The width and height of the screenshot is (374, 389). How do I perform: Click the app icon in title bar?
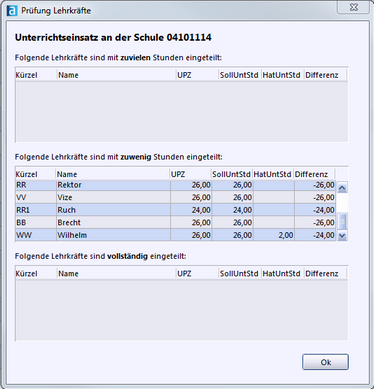click(12, 11)
